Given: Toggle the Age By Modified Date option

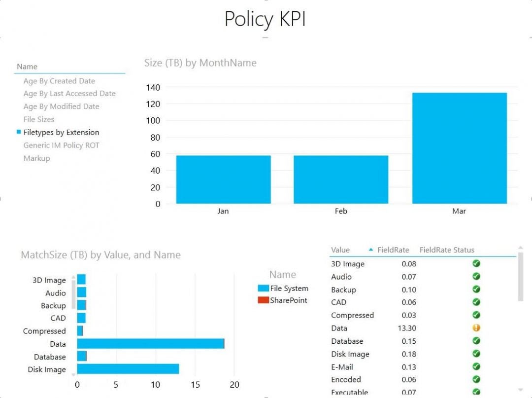Looking at the screenshot, I should click(x=61, y=106).
